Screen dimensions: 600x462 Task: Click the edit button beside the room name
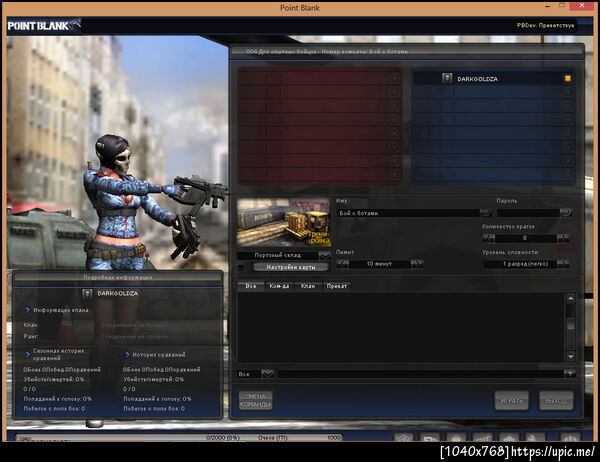click(486, 213)
